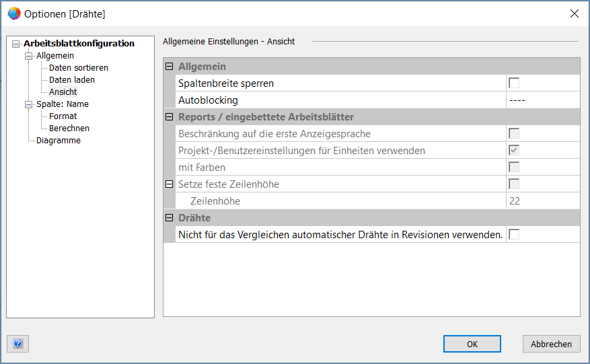590x364 pixels.
Task: Select Daten laden in the tree
Action: point(71,80)
